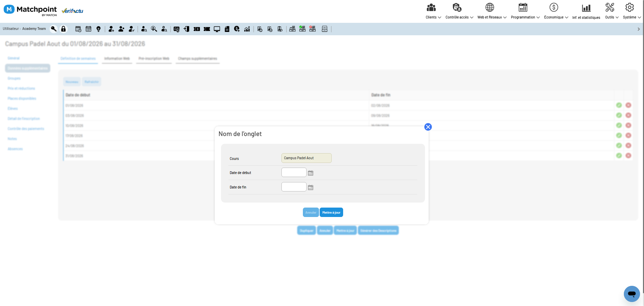The width and height of the screenshot is (644, 306).
Task: Click the bar chart with trend arrow icon
Action: [247, 29]
